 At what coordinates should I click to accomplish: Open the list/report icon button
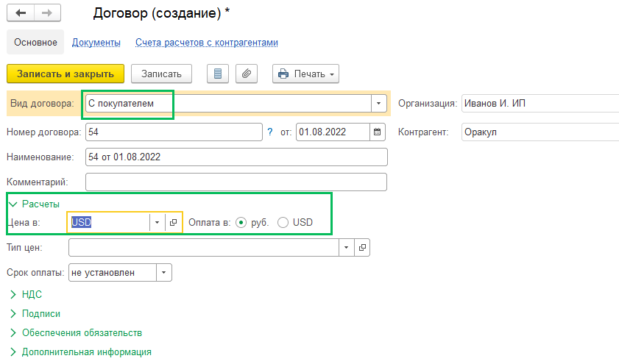218,74
